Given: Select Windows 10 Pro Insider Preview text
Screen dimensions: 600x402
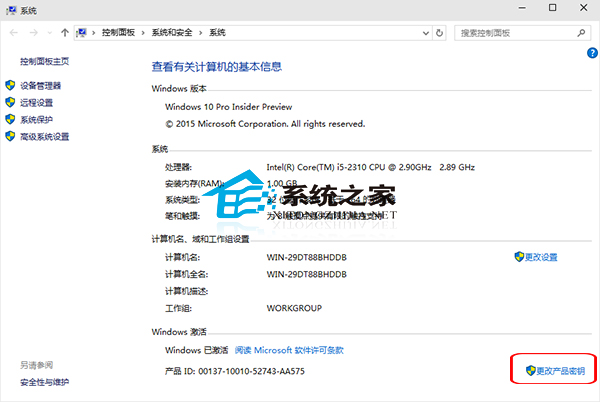Looking at the screenshot, I should point(228,107).
